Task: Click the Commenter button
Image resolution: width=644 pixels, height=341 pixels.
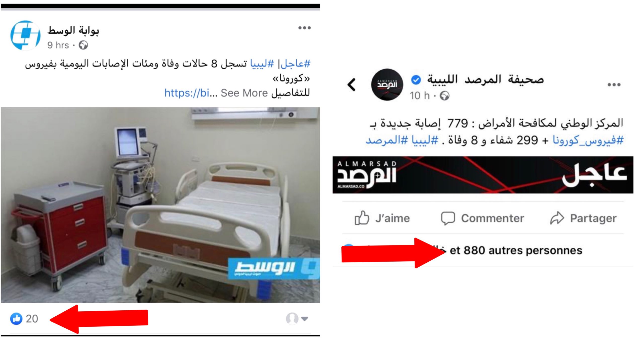Action: (482, 218)
